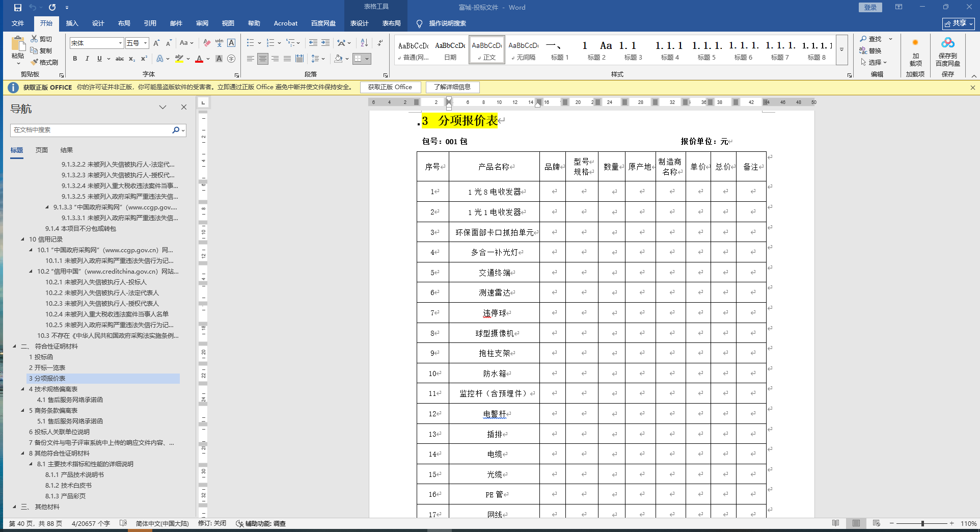Increase font size with grow-font icon
Screen dimensions: 980x532
[156, 43]
